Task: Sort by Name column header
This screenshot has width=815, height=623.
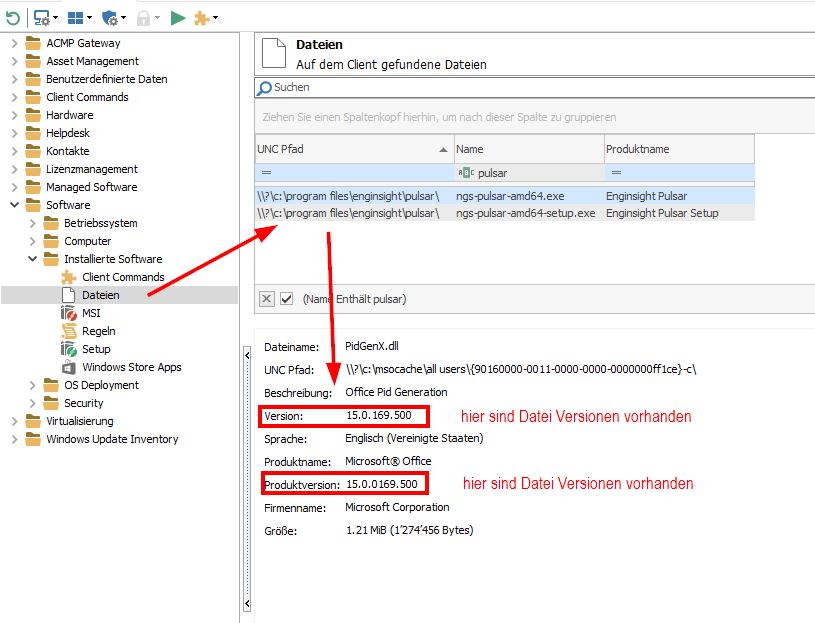Action: (529, 149)
